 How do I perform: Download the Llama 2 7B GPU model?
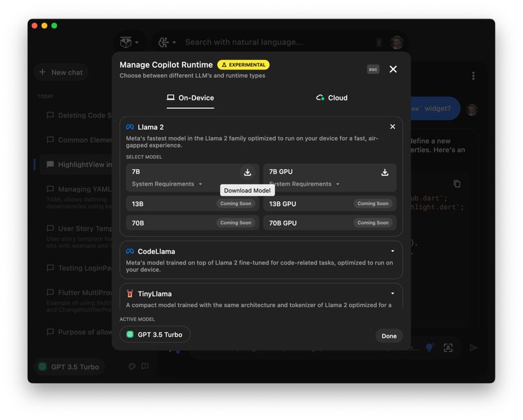[384, 172]
